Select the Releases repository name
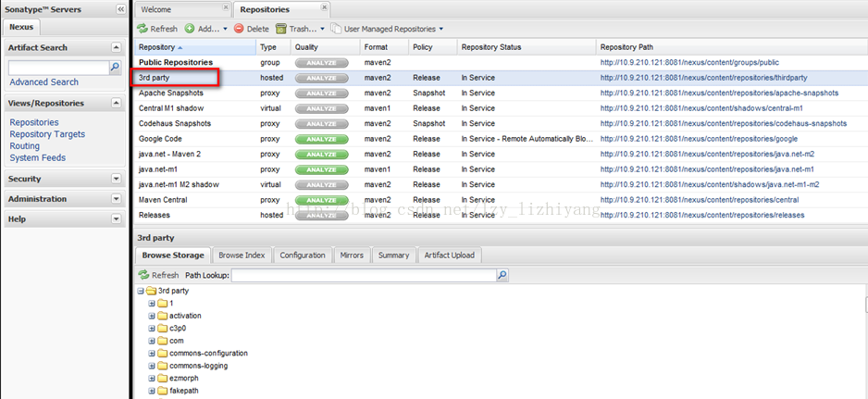The height and width of the screenshot is (399, 868). coord(155,215)
